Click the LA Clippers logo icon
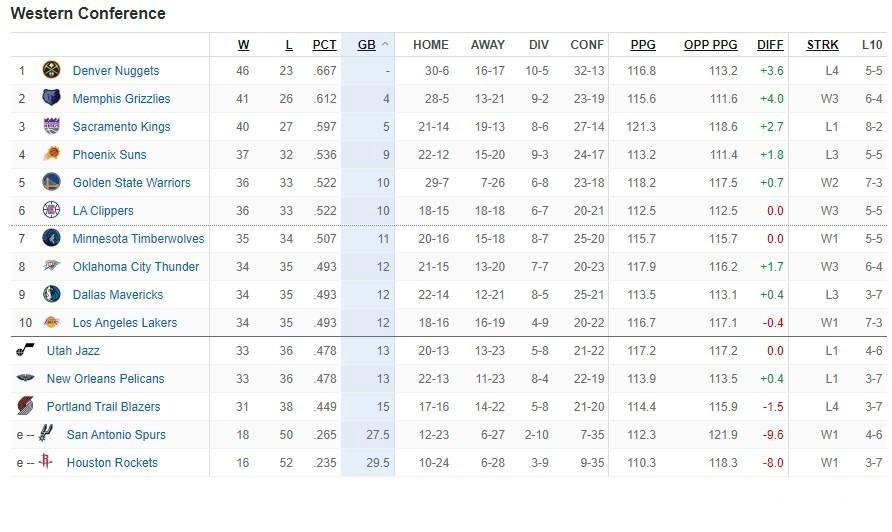 tap(51, 211)
